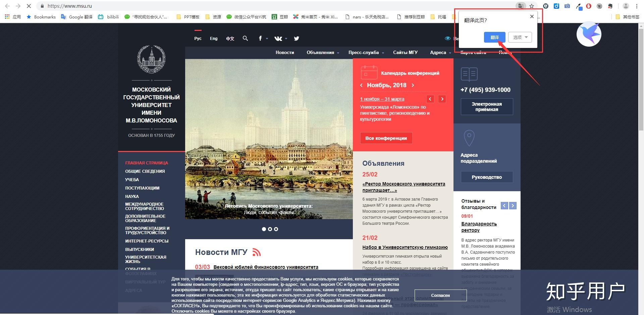Open the Evernote elephant extension

(610, 6)
